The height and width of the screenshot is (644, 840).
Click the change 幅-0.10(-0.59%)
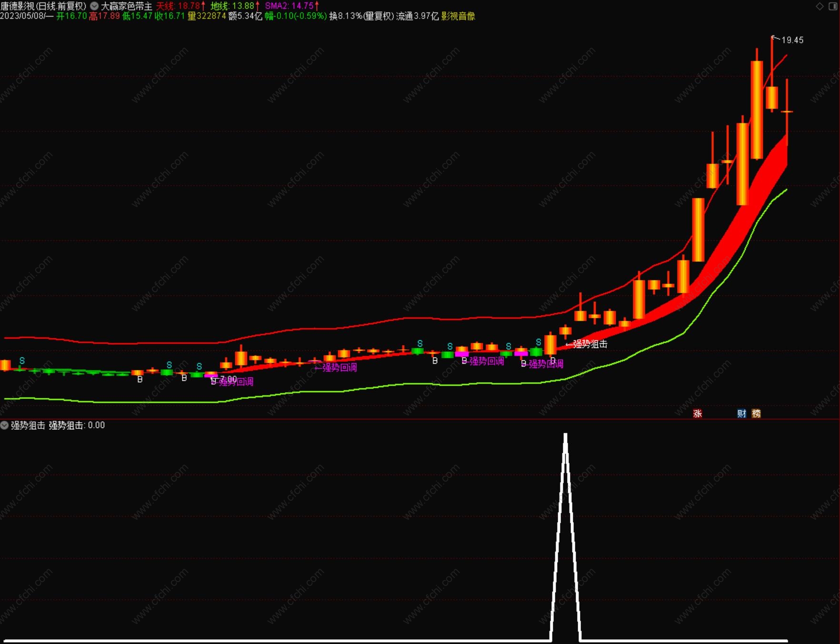[x=296, y=16]
